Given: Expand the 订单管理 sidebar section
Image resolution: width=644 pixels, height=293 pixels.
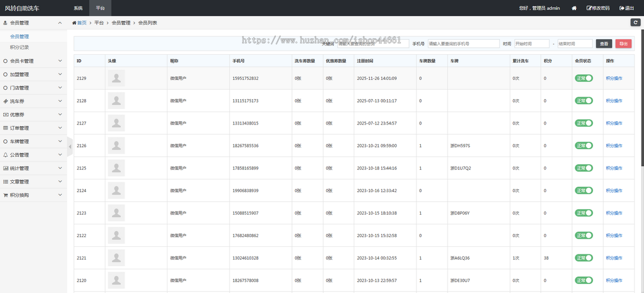Looking at the screenshot, I should pos(32,128).
